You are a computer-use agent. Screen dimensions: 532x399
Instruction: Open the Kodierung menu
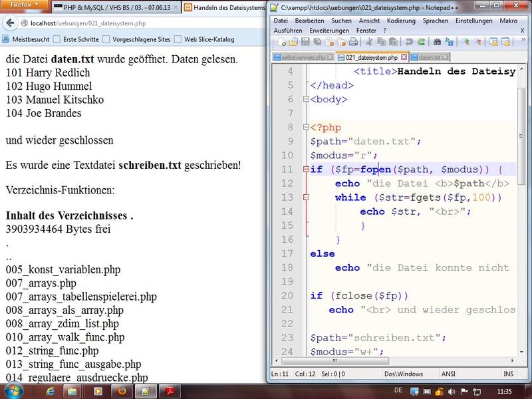[x=401, y=21]
